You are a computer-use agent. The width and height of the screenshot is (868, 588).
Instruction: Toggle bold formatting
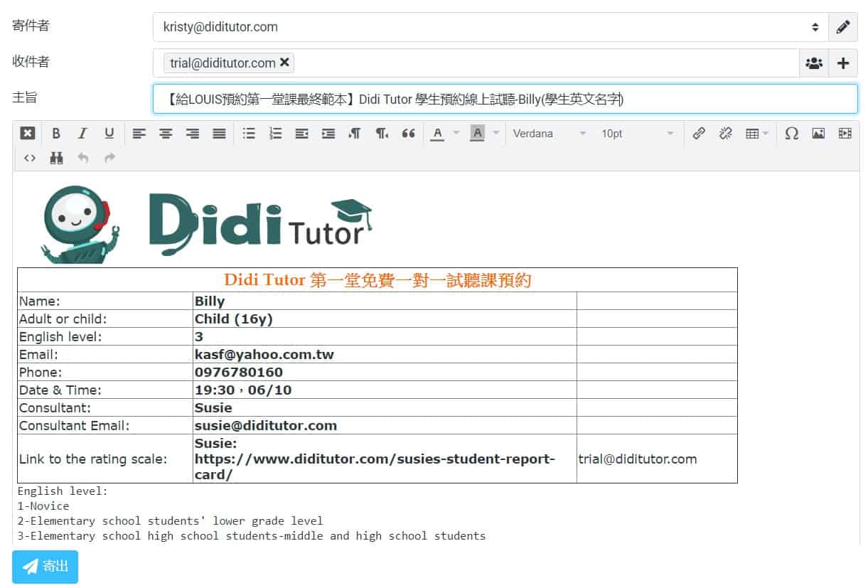click(56, 133)
